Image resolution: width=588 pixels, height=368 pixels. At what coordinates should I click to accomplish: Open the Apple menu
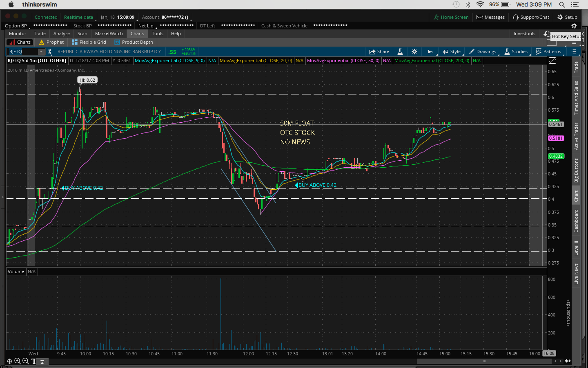click(11, 4)
